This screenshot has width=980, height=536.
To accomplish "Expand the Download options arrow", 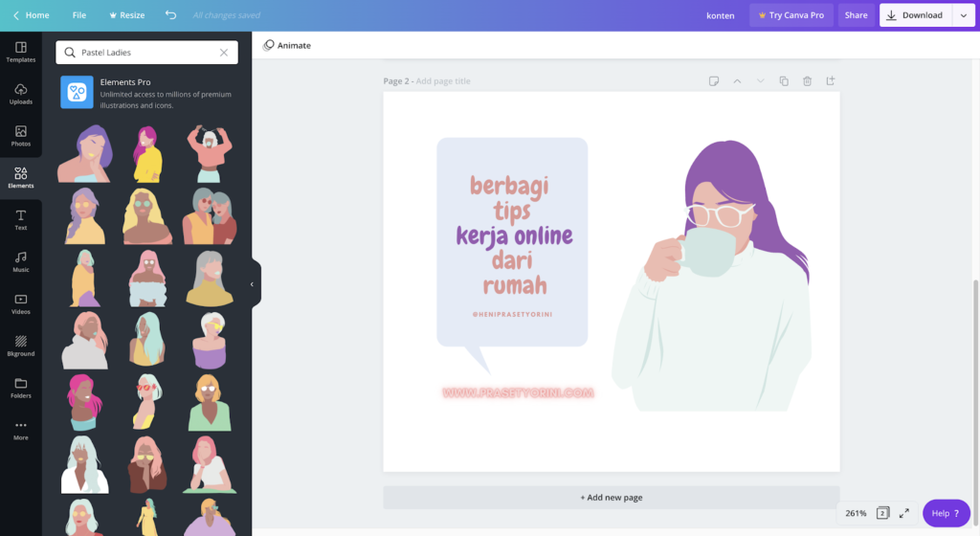I will [963, 15].
